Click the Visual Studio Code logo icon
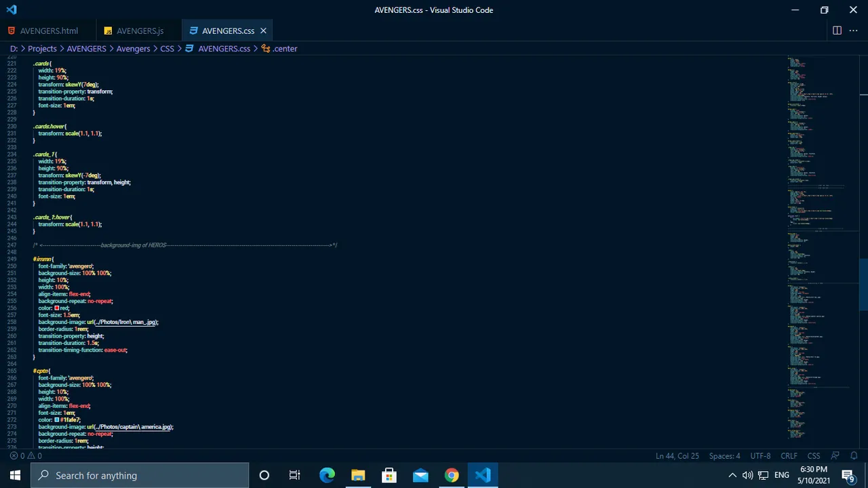 point(11,10)
